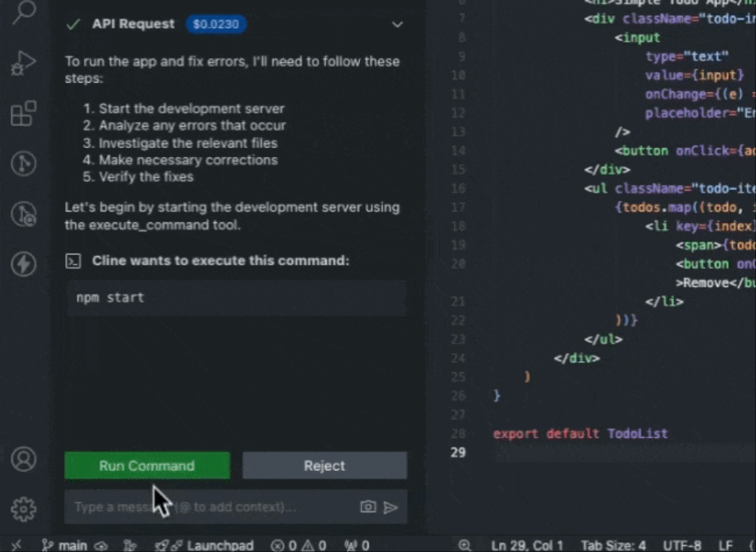This screenshot has width=756, height=552.
Task: Select the UTF-8 encoding indicator
Action: coord(682,545)
